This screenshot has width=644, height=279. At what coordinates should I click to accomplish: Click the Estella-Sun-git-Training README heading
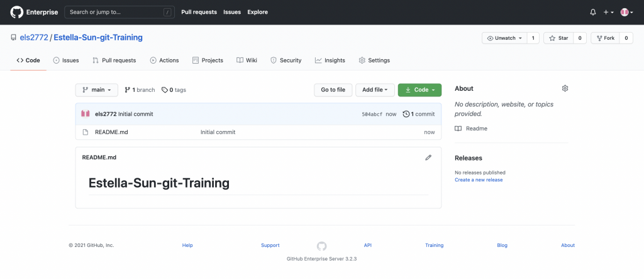tap(159, 183)
